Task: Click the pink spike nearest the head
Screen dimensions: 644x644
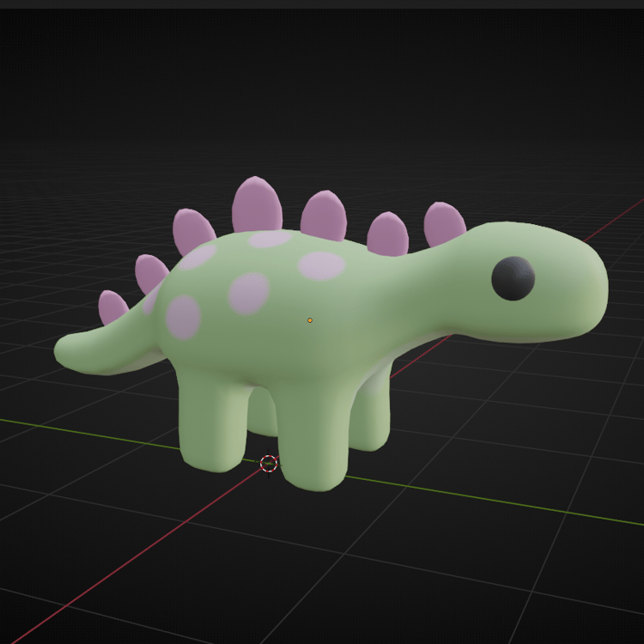Action: coord(444,223)
